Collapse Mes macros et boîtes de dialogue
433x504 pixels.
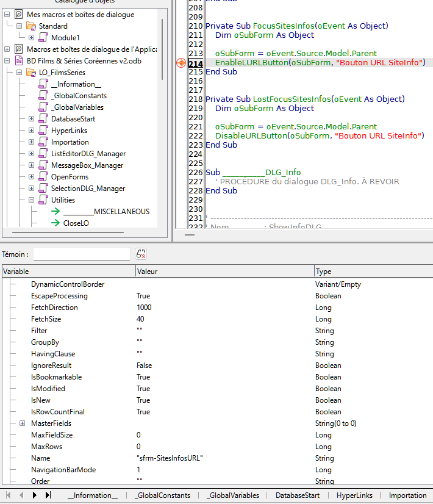click(7, 15)
